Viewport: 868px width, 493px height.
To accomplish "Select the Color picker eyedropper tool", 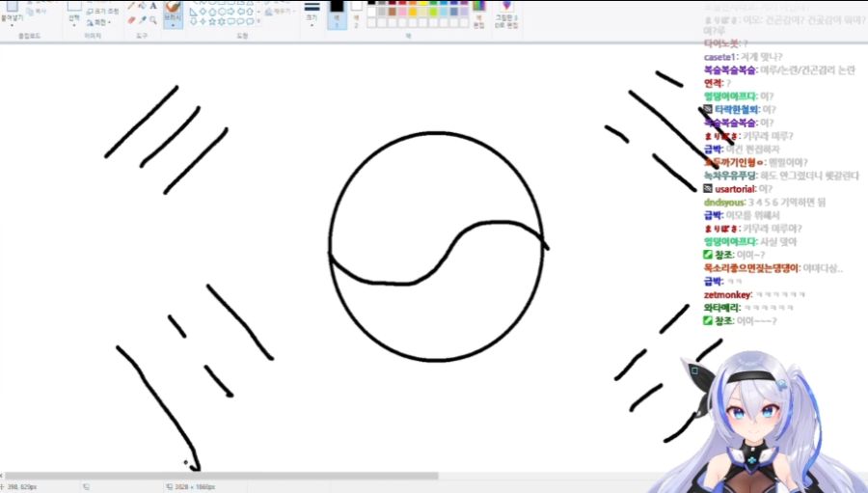I will (x=143, y=20).
